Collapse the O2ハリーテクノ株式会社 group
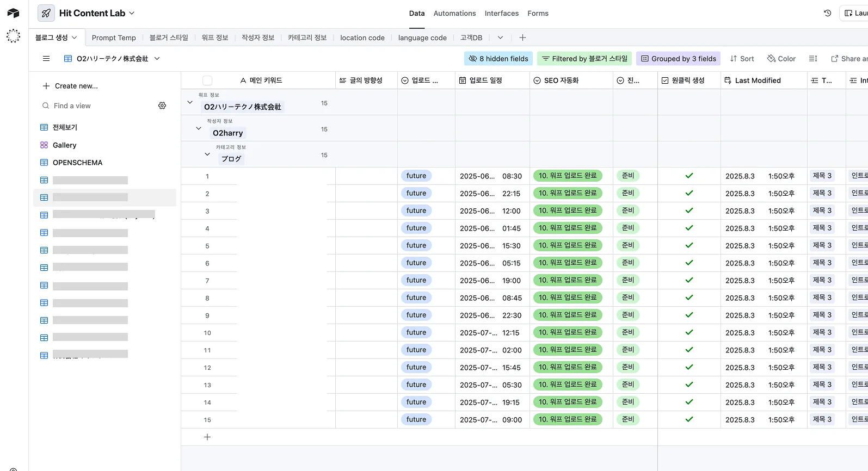The width and height of the screenshot is (868, 471). (x=190, y=102)
